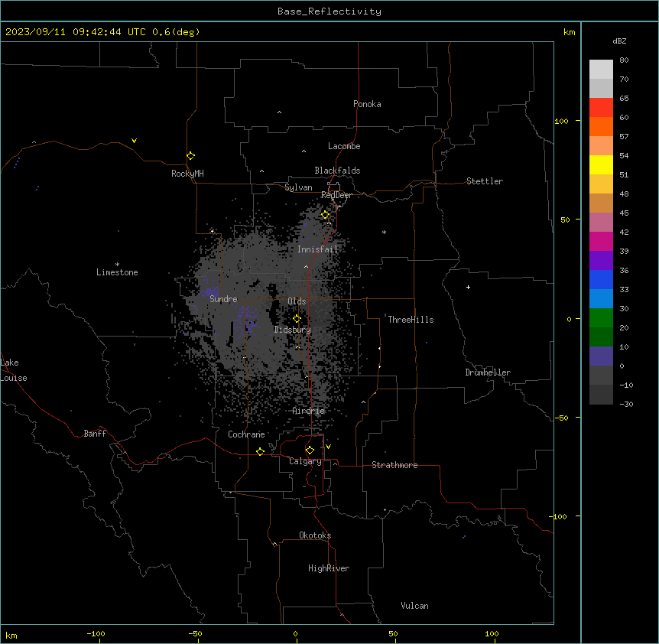
Task: Select the Limestone map label
Action: click(117, 272)
